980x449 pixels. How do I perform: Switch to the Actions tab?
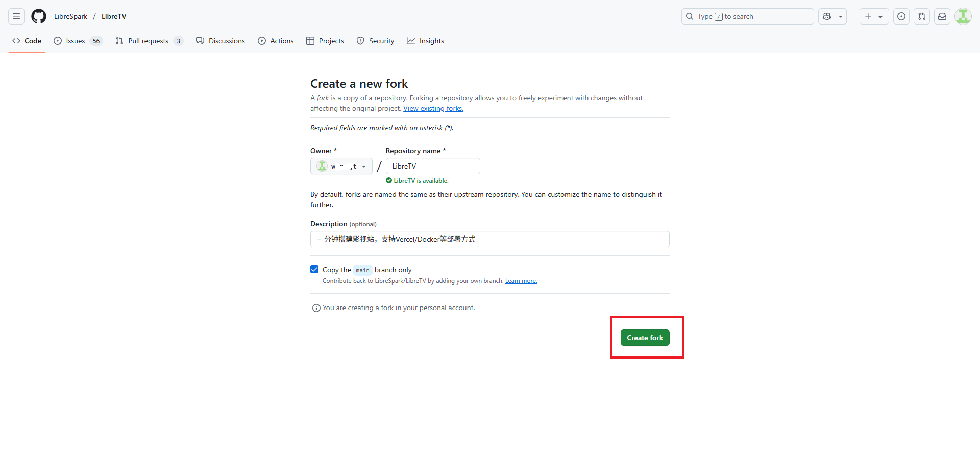coord(276,41)
